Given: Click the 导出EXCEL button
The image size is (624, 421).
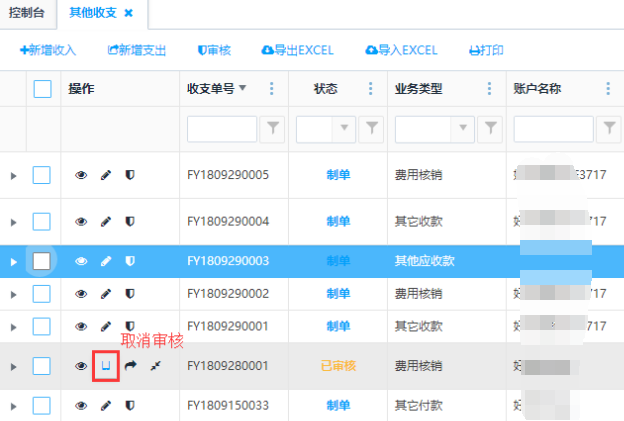Looking at the screenshot, I should 297,50.
